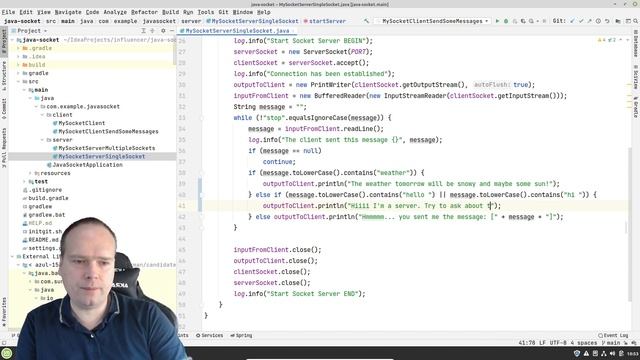Collapse the src folder
This screenshot has width=640, height=360.
(x=18, y=82)
